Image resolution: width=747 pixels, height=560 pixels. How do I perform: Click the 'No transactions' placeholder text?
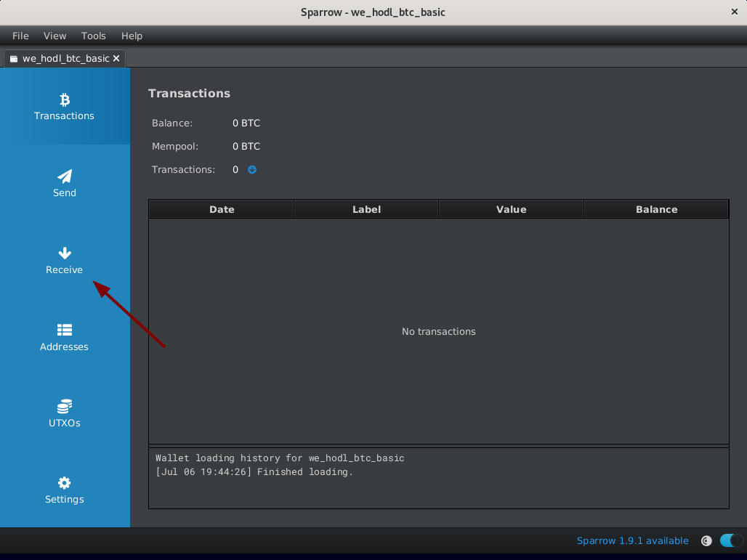(439, 331)
